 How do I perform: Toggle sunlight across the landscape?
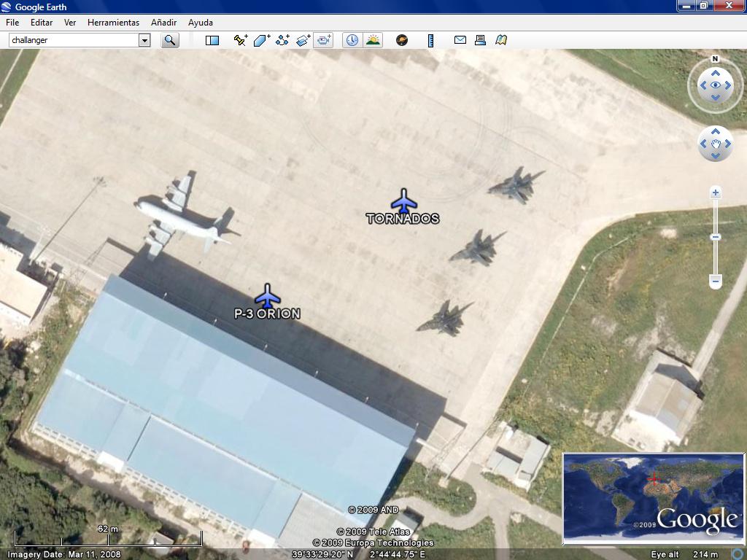373,40
